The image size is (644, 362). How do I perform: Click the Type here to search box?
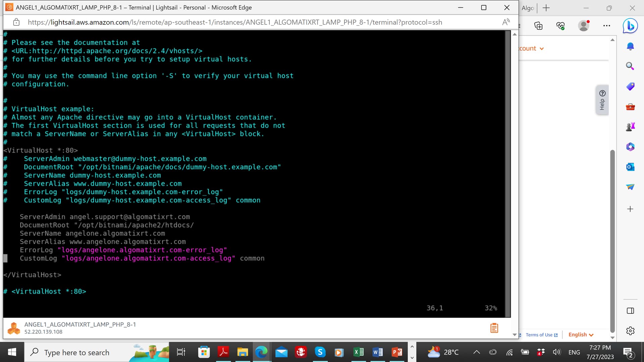pyautogui.click(x=77, y=352)
